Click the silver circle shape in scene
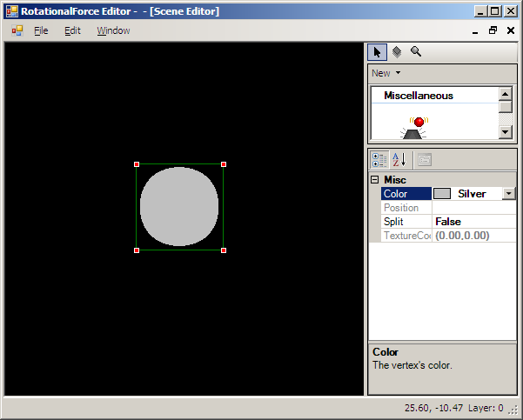The width and height of the screenshot is (523, 420). pyautogui.click(x=179, y=207)
